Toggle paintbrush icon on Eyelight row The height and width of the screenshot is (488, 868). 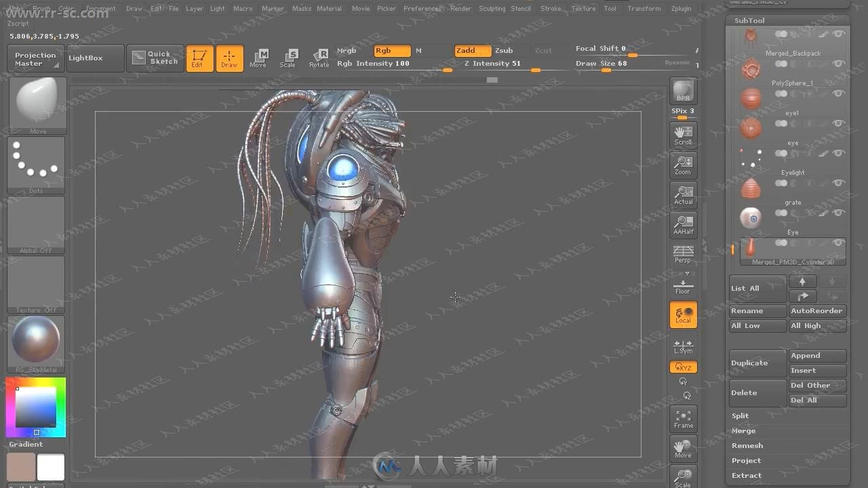point(823,153)
